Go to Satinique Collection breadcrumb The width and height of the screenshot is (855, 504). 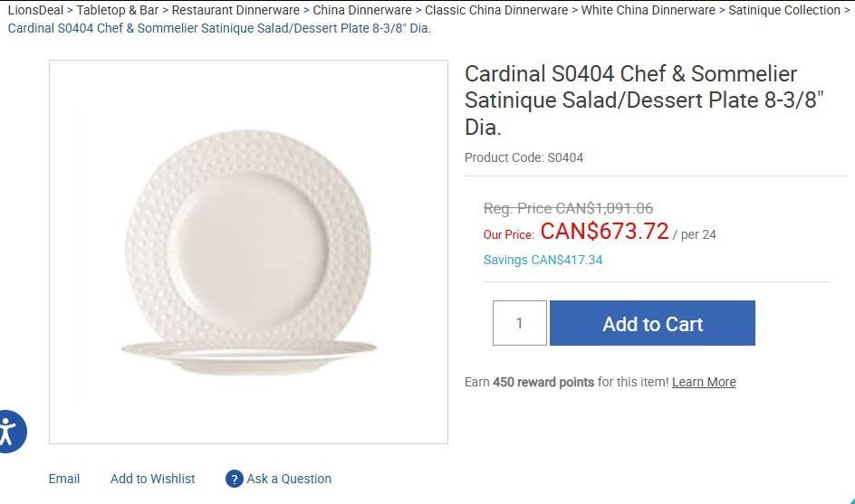coord(784,10)
